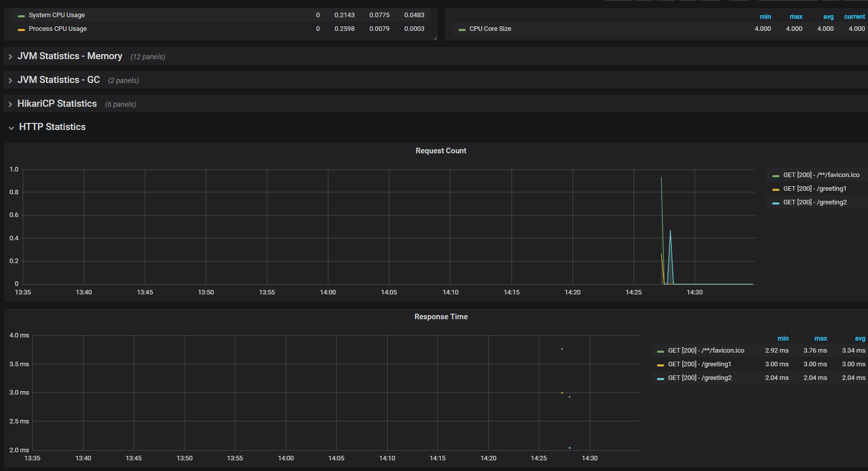This screenshot has height=471, width=868.
Task: Sort Response Time legend by max
Action: tap(821, 338)
